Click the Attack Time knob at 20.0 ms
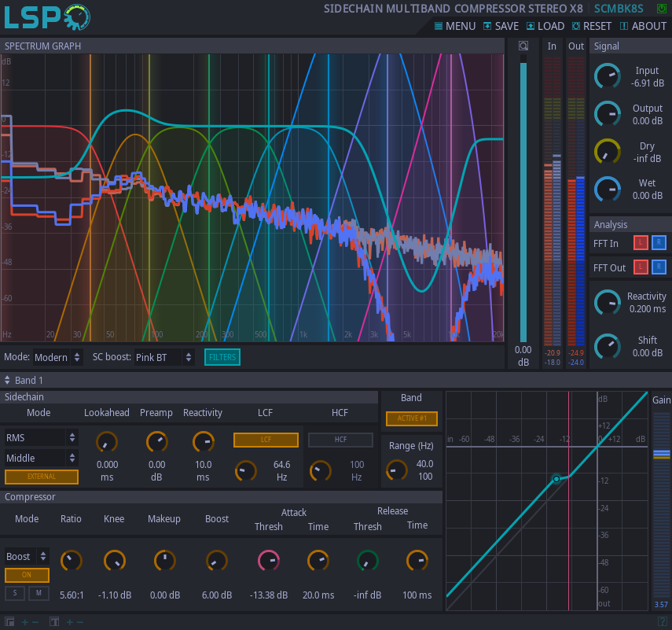 pyautogui.click(x=318, y=561)
